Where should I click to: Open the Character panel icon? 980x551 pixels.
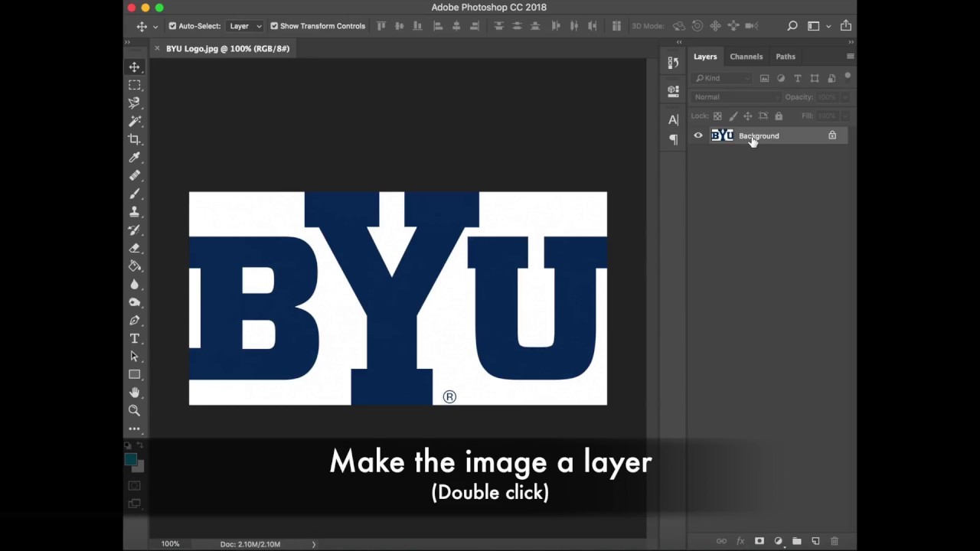pos(673,119)
